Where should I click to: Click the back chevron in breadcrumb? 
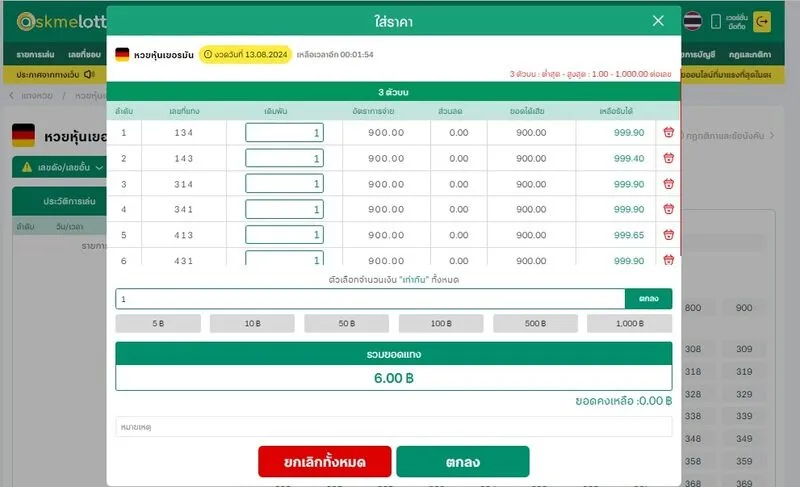click(12, 95)
